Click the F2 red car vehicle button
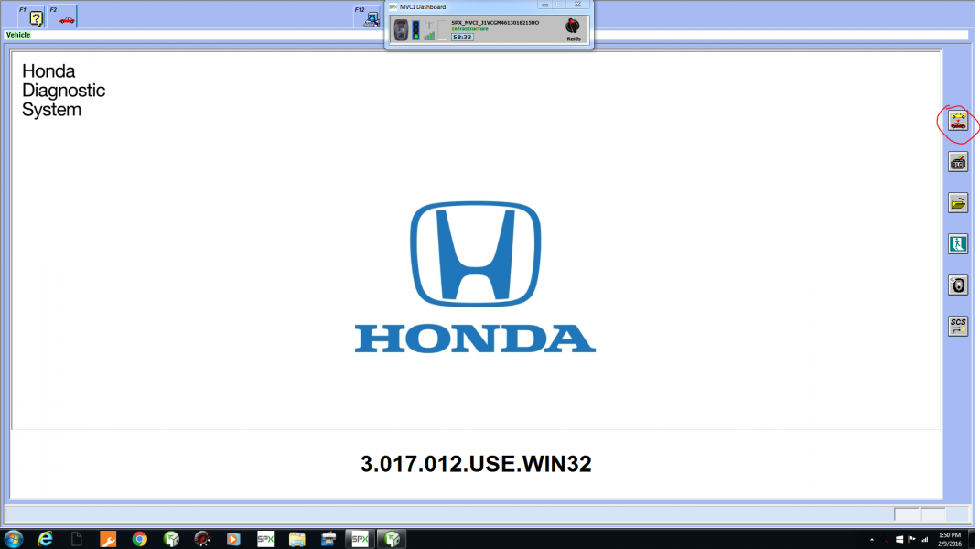 [67, 20]
